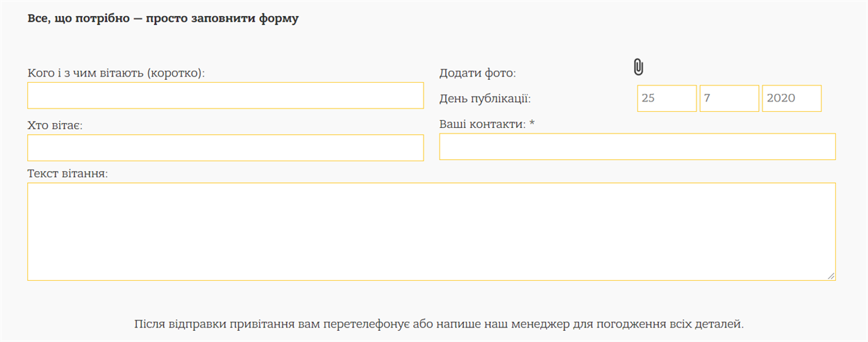Focus the 'Текст вітання' large text area

(x=431, y=231)
